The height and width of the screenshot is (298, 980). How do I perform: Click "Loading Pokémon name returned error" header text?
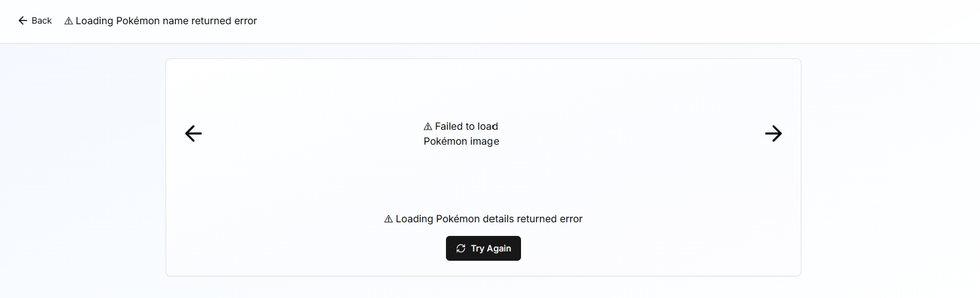click(x=166, y=20)
